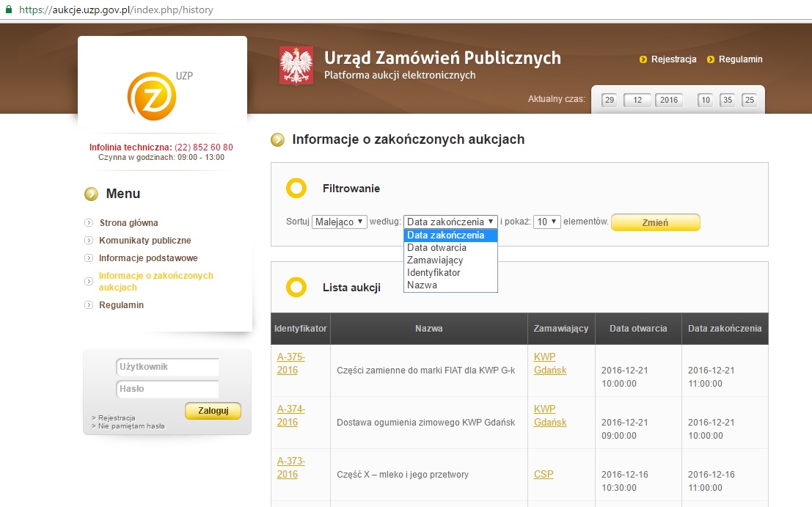Viewport: 812px width, 507px height.
Task: Click the Polish eagle emblem icon
Action: click(x=296, y=65)
